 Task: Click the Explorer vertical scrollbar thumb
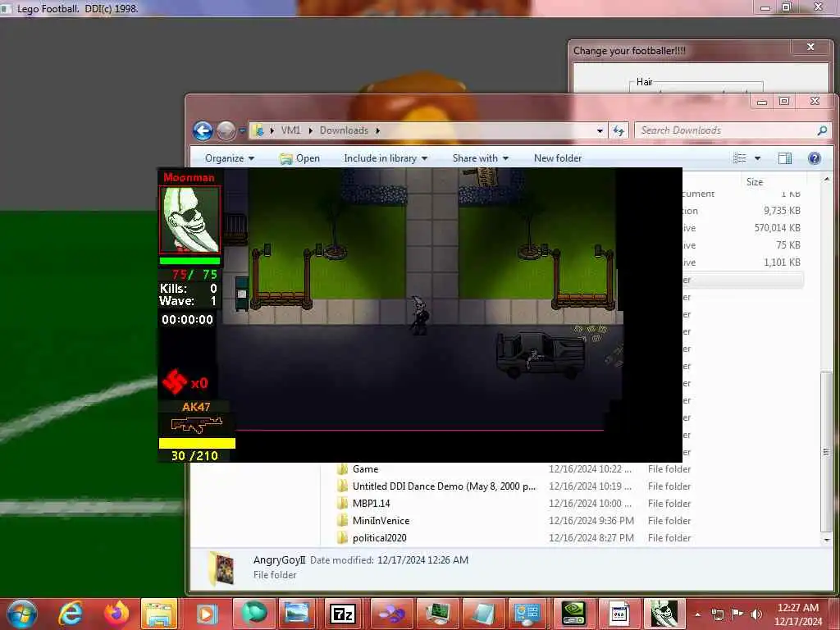click(827, 451)
